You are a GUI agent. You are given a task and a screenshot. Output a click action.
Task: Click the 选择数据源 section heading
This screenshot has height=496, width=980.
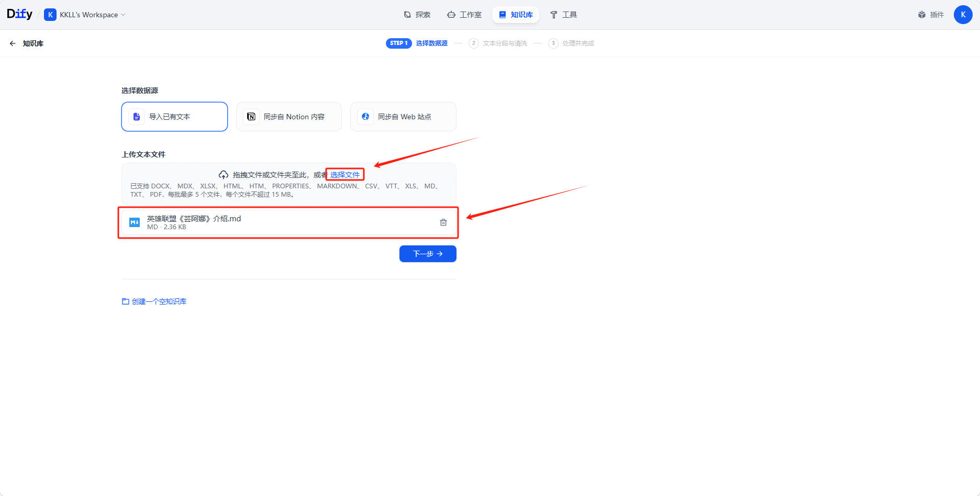(140, 91)
